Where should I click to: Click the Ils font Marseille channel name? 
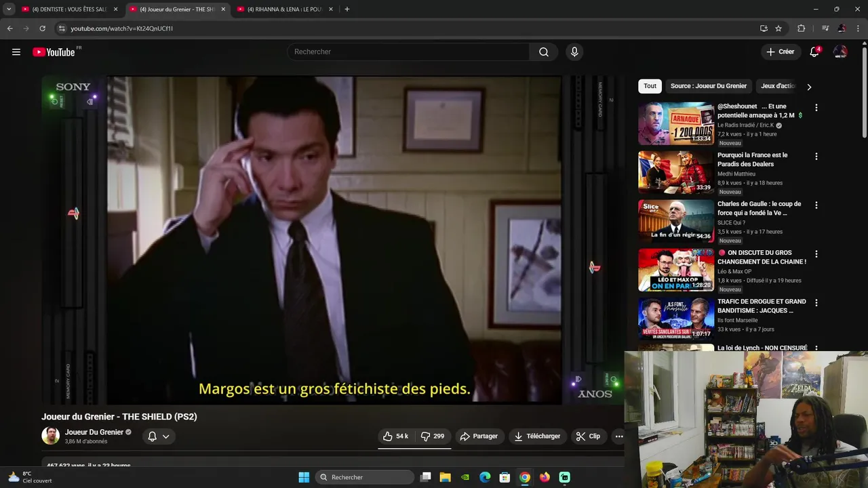coord(738,321)
